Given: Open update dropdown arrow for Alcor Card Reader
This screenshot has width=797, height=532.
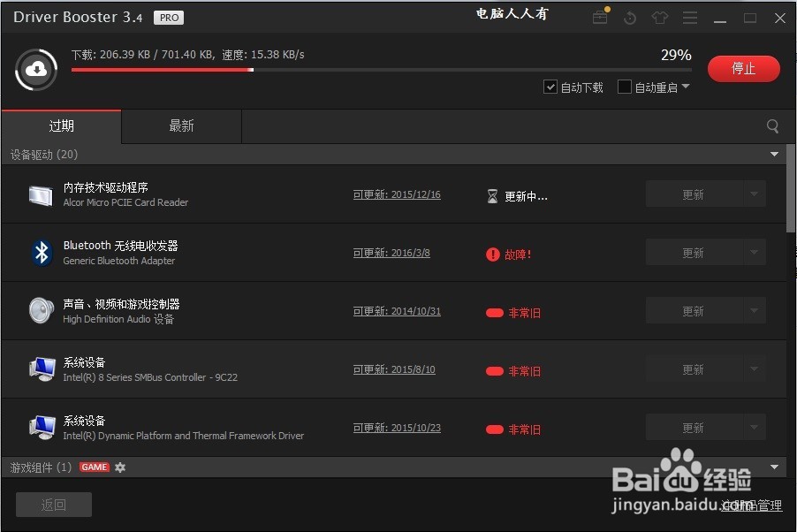Looking at the screenshot, I should [x=755, y=194].
